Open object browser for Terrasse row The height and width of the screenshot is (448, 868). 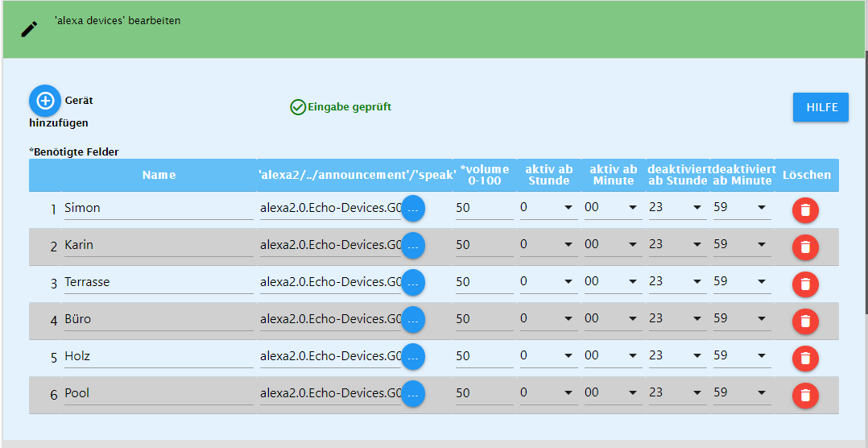pyautogui.click(x=413, y=284)
